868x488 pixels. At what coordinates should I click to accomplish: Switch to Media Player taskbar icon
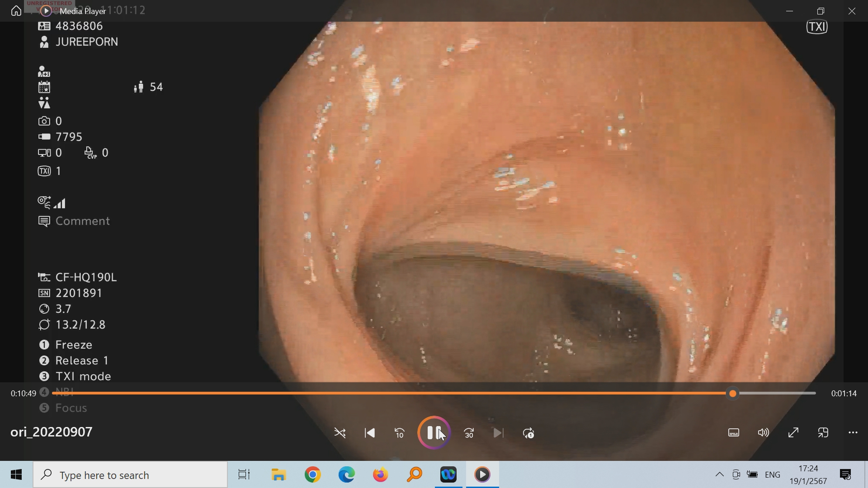pos(482,474)
